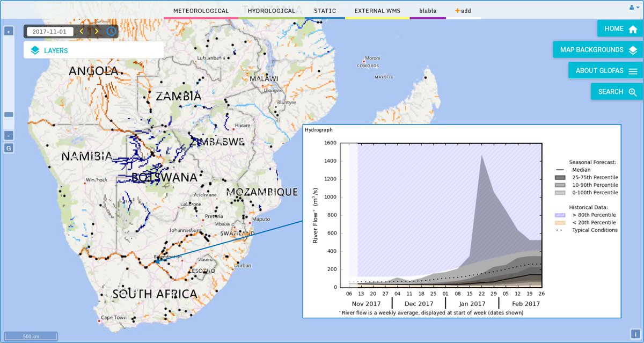The width and height of the screenshot is (644, 343).
Task: Click the ZAMBIA map label
Action: [178, 97]
